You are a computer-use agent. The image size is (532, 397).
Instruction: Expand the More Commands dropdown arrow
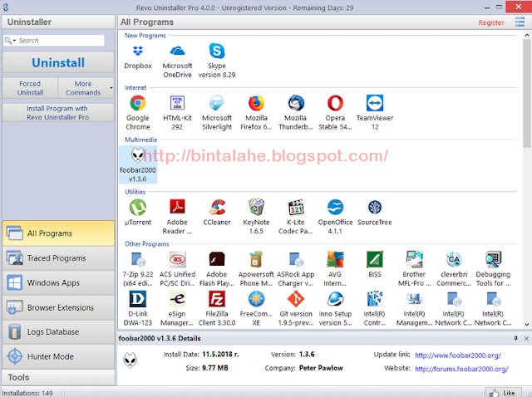pos(111,88)
